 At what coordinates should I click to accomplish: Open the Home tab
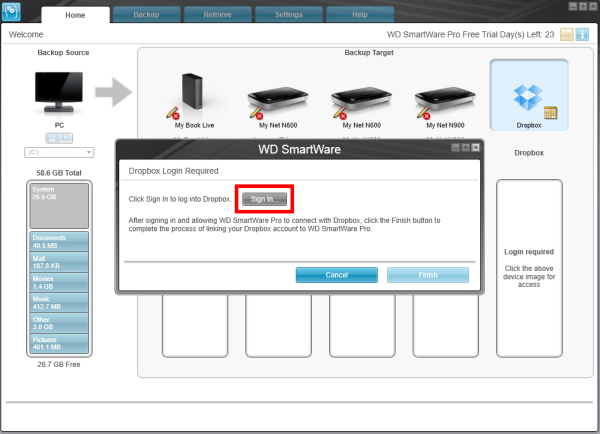click(75, 15)
